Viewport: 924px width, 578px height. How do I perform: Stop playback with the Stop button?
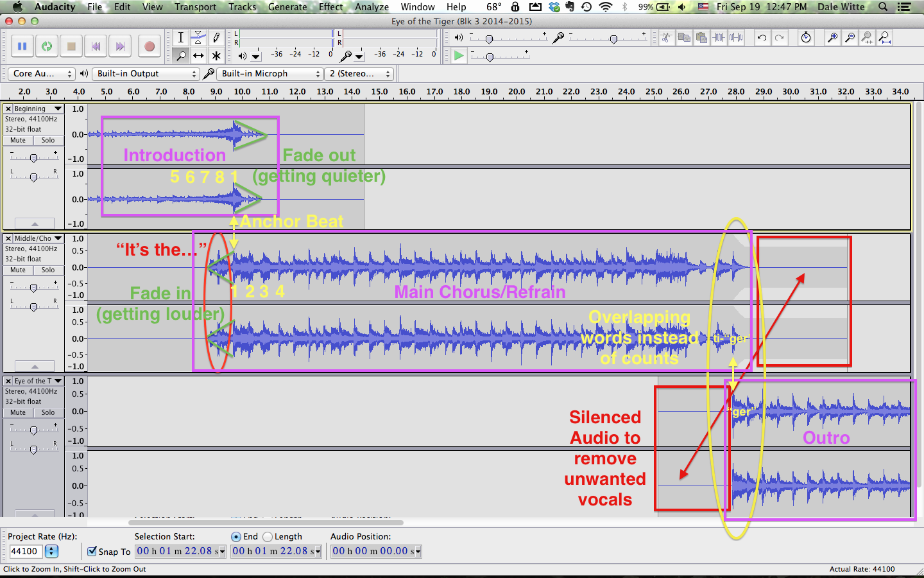click(71, 46)
